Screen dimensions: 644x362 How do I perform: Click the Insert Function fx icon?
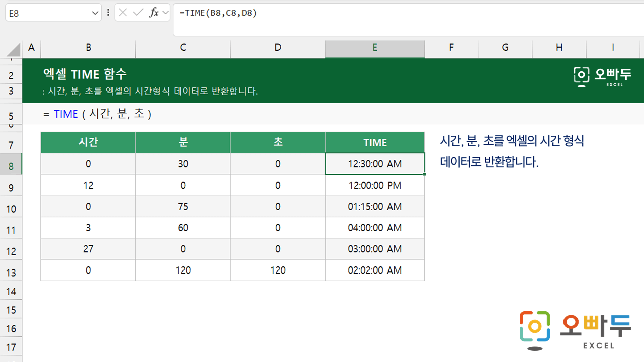click(154, 13)
